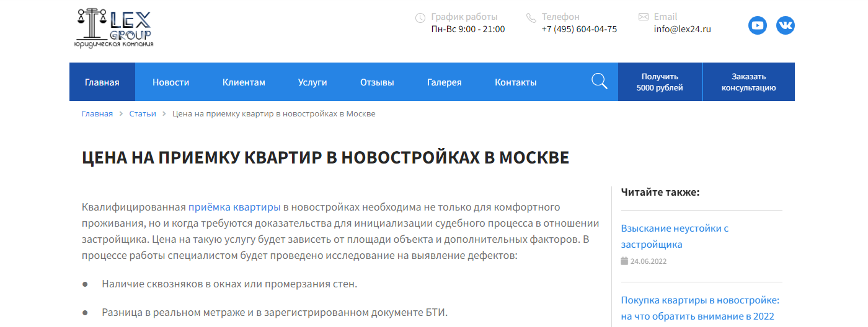This screenshot has width=868, height=327.
Task: Call phone number +7 (495) 604-04-75
Action: [579, 29]
